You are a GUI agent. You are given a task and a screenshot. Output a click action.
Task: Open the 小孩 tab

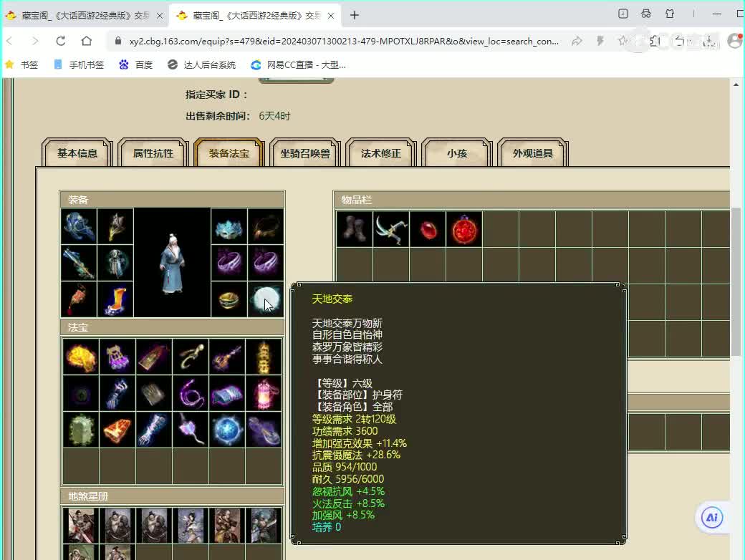[x=457, y=153]
